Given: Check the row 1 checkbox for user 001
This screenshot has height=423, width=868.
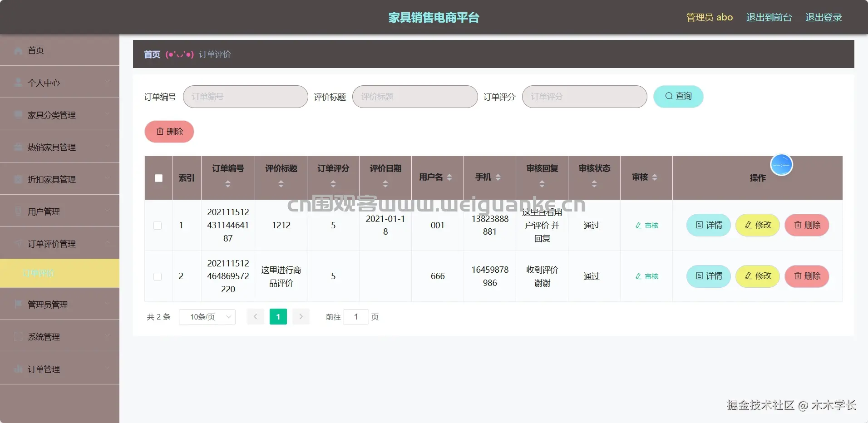Looking at the screenshot, I should [x=158, y=225].
